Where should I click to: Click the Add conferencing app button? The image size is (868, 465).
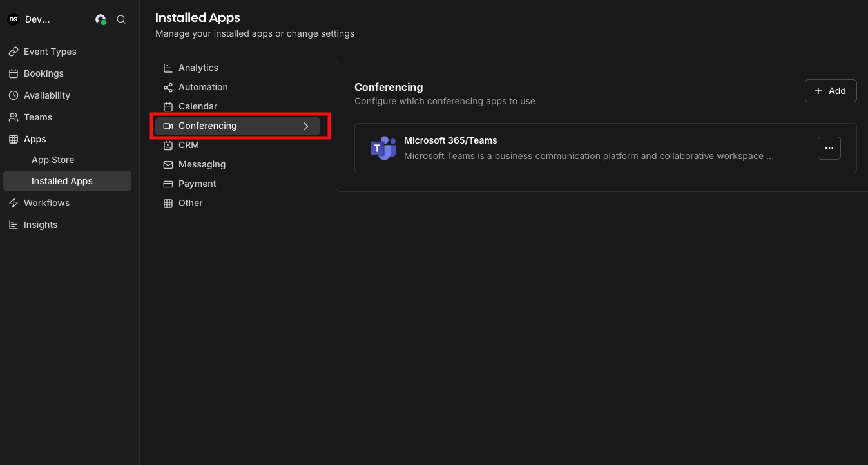coord(830,91)
